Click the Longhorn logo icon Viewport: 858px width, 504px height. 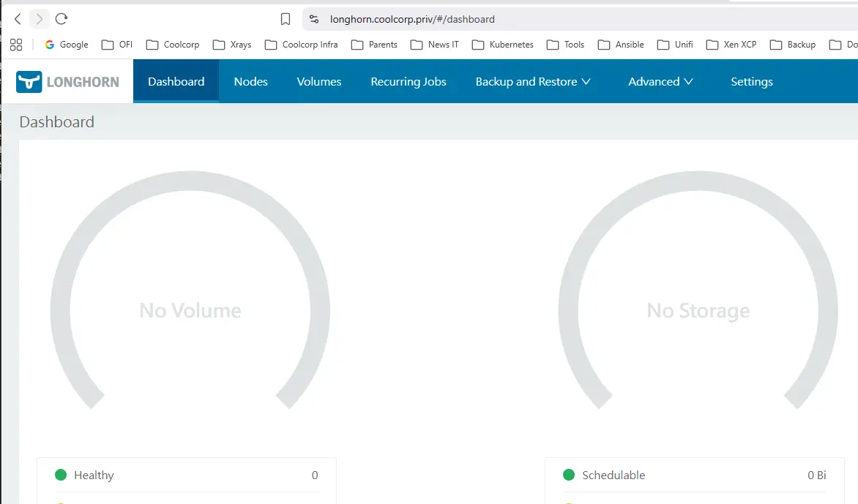point(29,82)
